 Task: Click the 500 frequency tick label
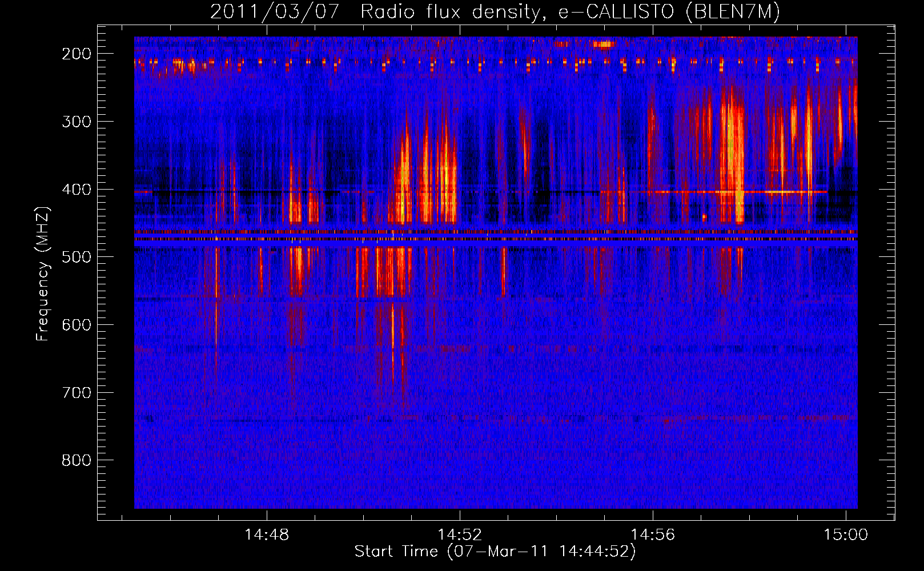[77, 257]
